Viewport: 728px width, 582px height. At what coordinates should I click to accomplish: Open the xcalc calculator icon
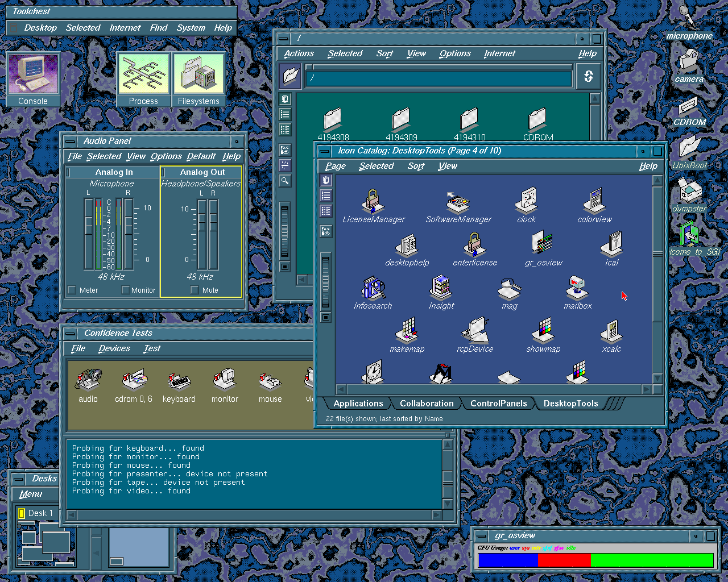pos(611,332)
